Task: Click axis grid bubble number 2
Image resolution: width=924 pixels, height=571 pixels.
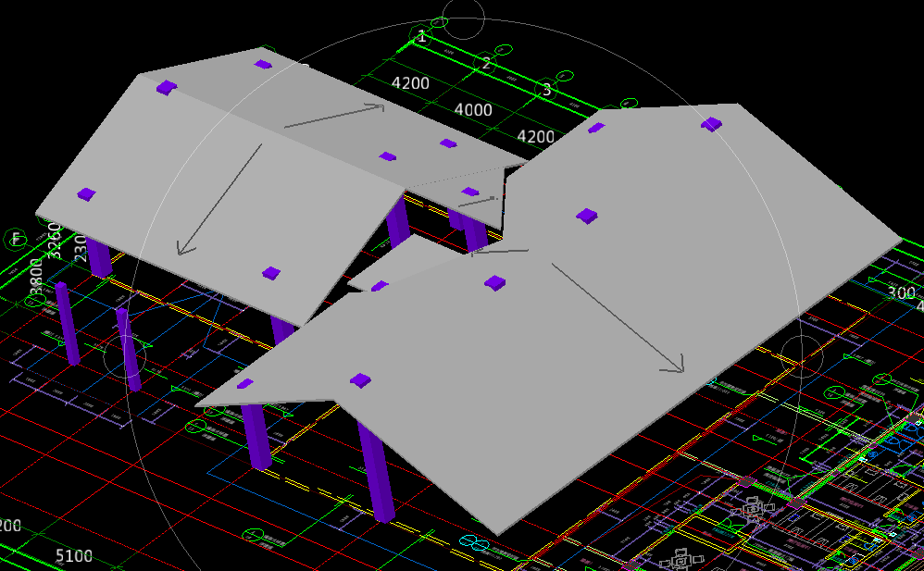Action: tap(486, 64)
